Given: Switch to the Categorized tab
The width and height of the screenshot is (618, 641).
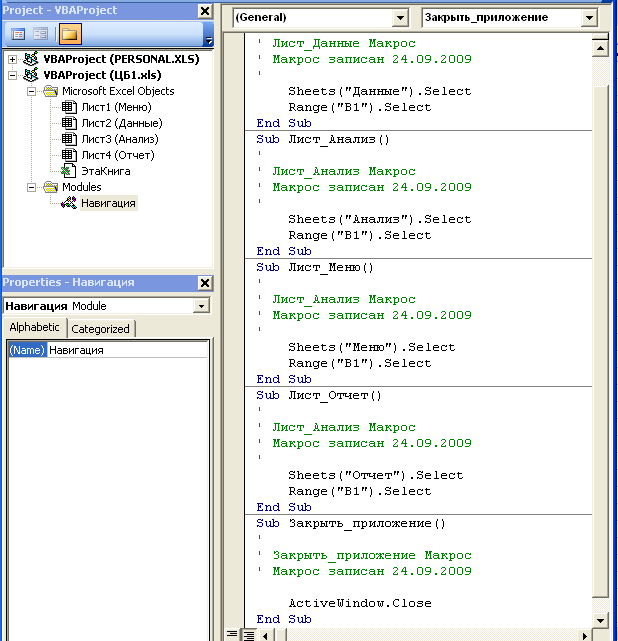Looking at the screenshot, I should click(x=100, y=329).
